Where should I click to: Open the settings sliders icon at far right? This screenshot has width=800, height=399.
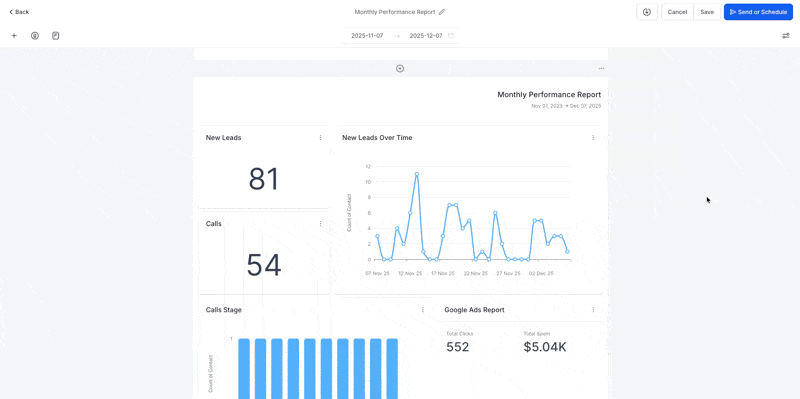click(x=786, y=36)
